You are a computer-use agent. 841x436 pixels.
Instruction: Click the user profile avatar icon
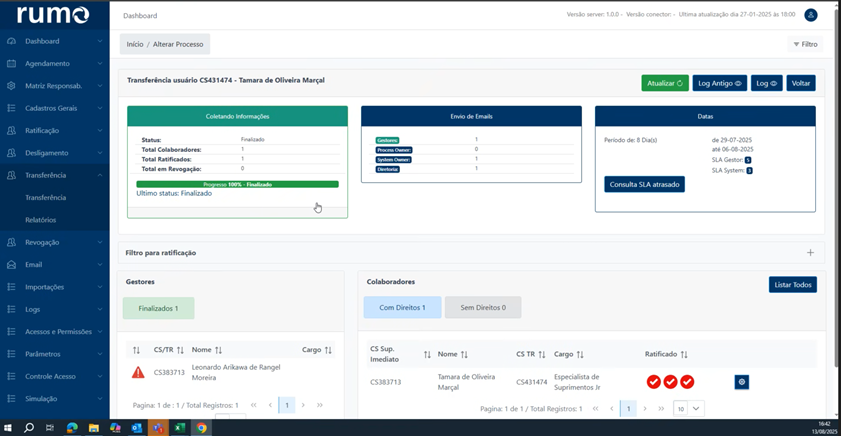click(811, 15)
